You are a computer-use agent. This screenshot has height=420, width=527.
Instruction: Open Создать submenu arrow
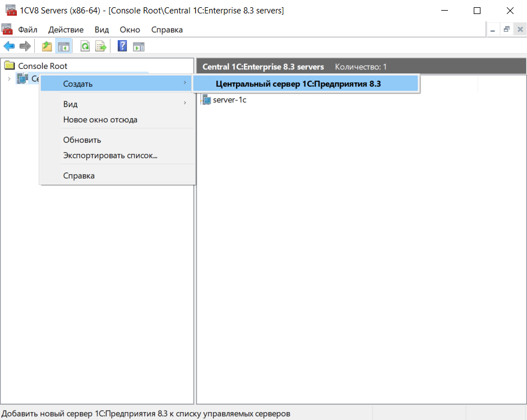[184, 82]
